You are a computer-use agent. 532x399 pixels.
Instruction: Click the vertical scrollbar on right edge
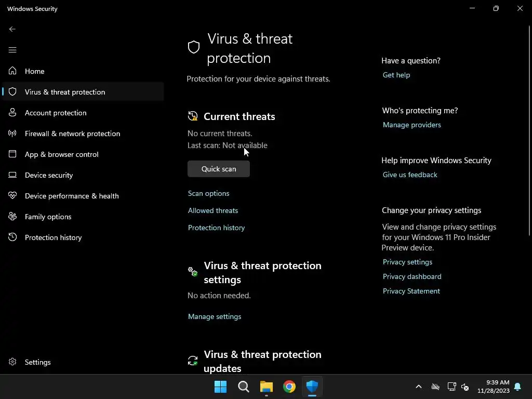point(529,130)
